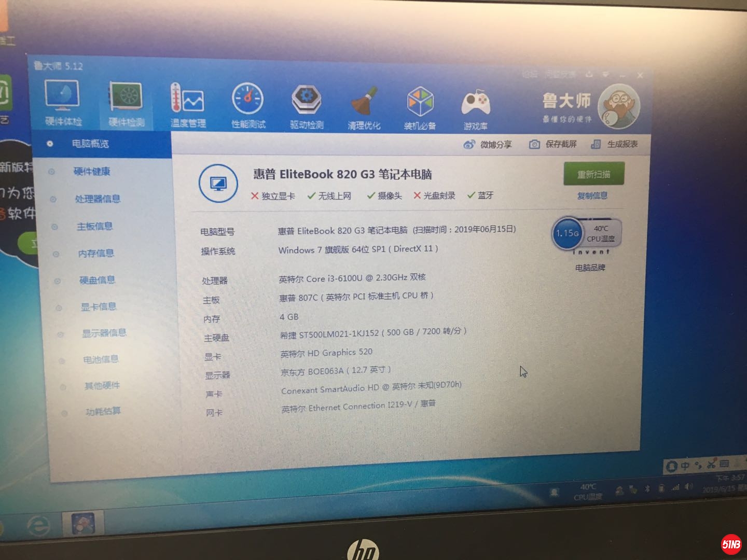Viewport: 747px width, 560px height.
Task: Click the green 重新扫描 rescan button
Action: click(594, 174)
